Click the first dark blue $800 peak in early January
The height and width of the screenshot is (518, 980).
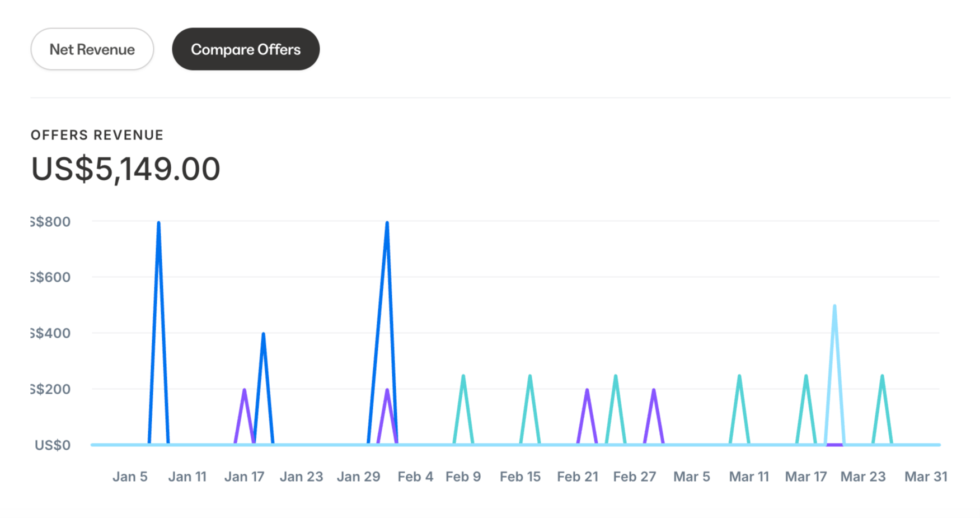[159, 223]
